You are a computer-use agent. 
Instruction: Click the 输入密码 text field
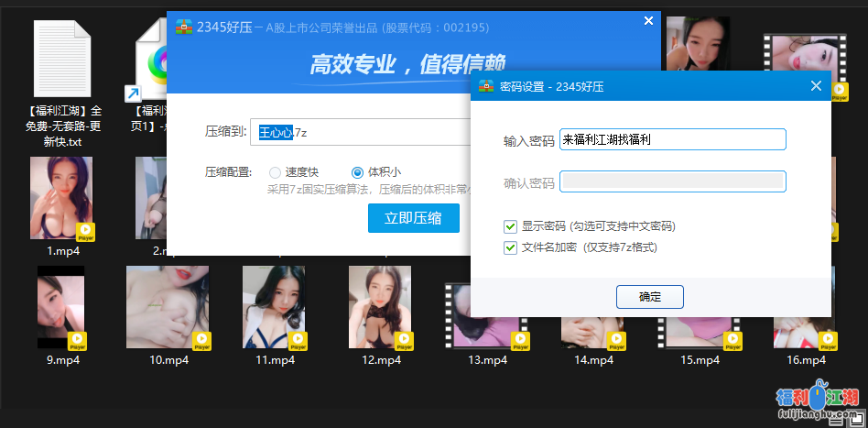tap(672, 139)
